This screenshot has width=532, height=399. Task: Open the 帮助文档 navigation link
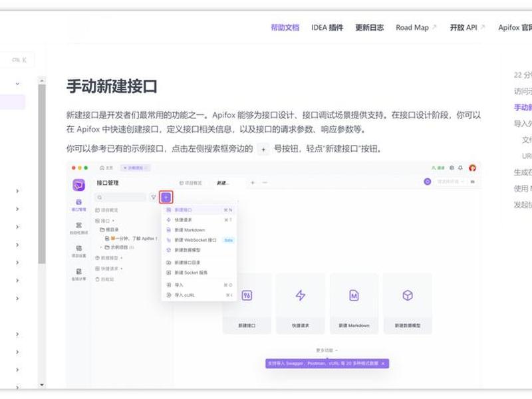285,27
